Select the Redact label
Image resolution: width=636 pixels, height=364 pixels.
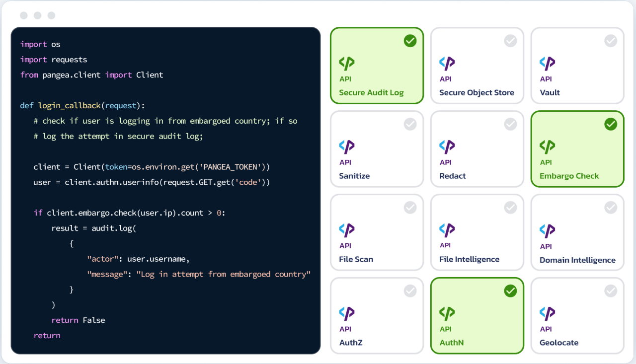[x=453, y=176]
